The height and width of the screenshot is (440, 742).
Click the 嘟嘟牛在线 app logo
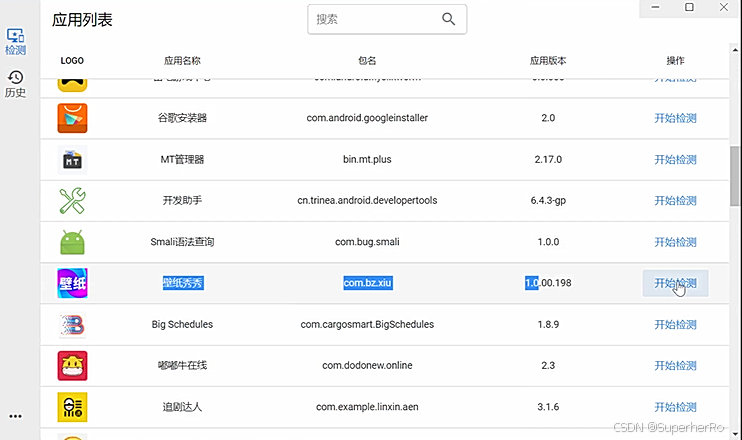point(72,366)
